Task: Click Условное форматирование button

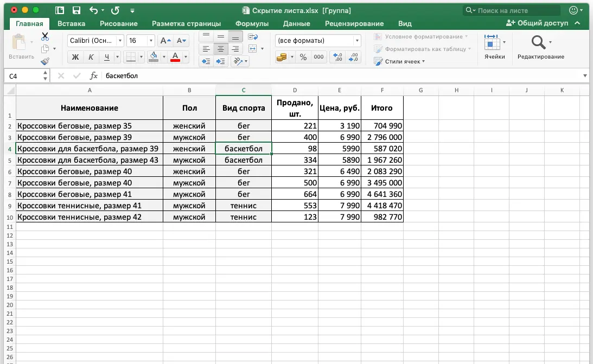Action: click(421, 37)
